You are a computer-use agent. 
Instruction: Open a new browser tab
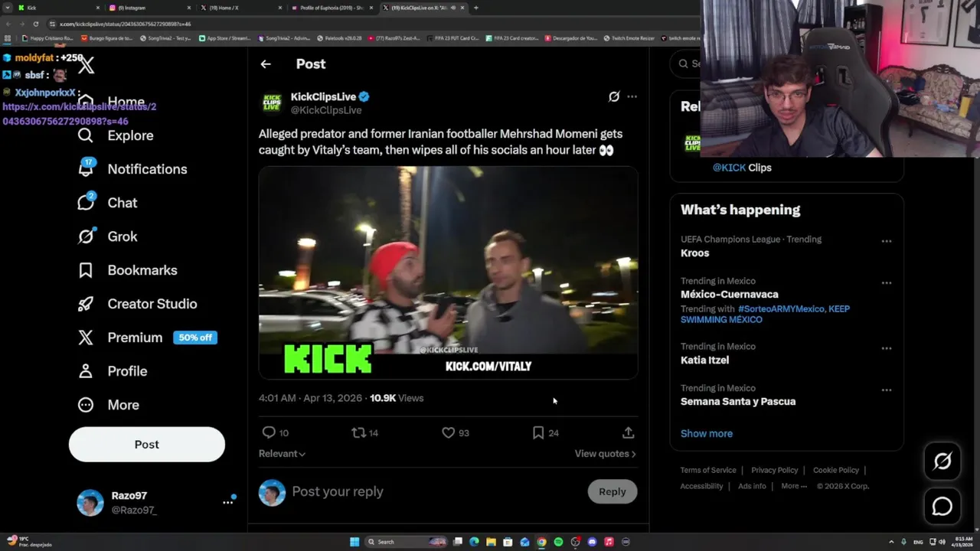[476, 8]
